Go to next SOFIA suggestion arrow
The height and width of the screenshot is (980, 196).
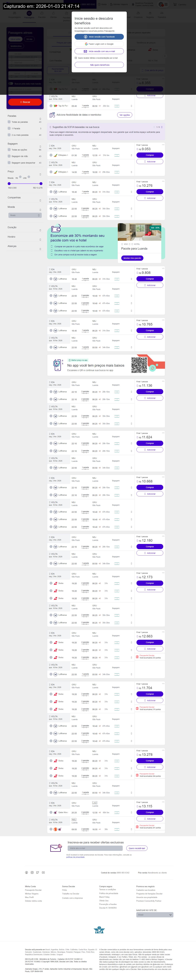[x=162, y=127]
